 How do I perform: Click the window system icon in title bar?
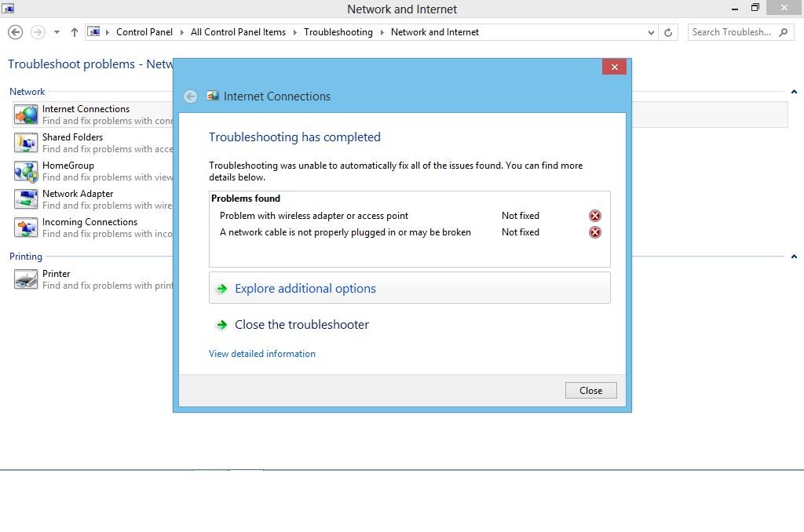tap(8, 8)
